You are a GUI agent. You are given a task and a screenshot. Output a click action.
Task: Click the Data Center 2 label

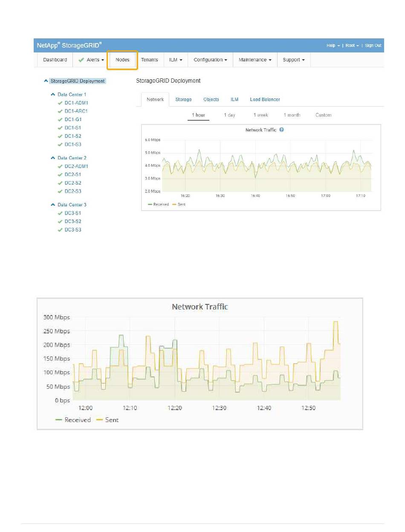click(72, 158)
